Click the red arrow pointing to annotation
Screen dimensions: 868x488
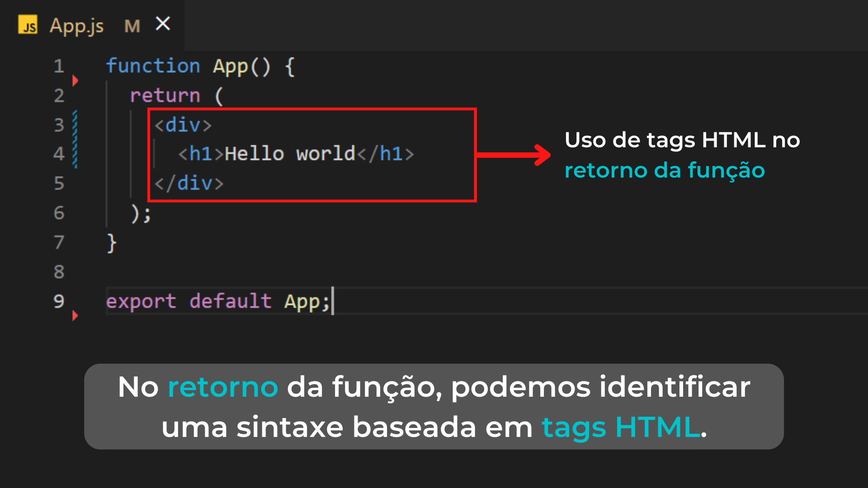click(x=513, y=155)
